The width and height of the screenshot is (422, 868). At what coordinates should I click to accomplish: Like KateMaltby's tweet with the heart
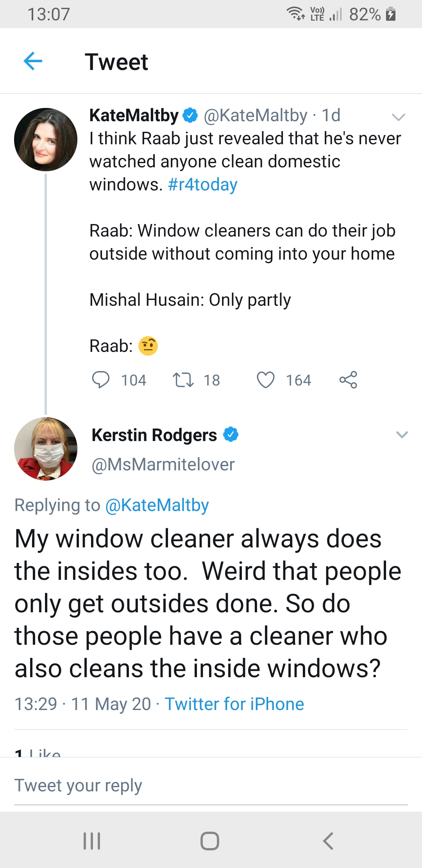coord(265,380)
